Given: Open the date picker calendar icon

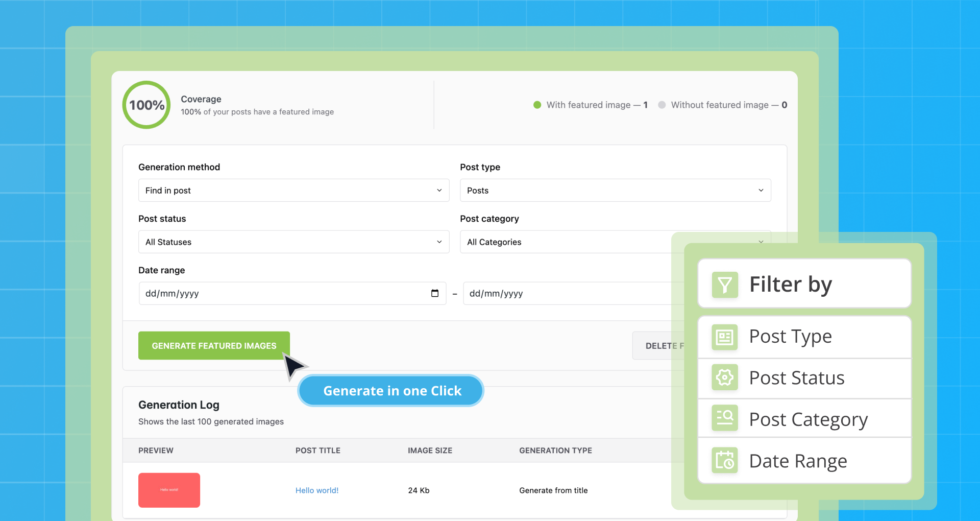Looking at the screenshot, I should click(x=434, y=293).
